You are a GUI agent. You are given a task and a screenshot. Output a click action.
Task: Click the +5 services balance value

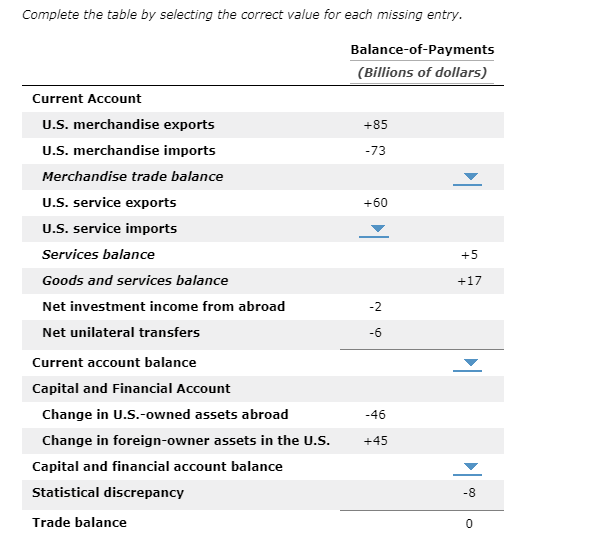point(469,255)
